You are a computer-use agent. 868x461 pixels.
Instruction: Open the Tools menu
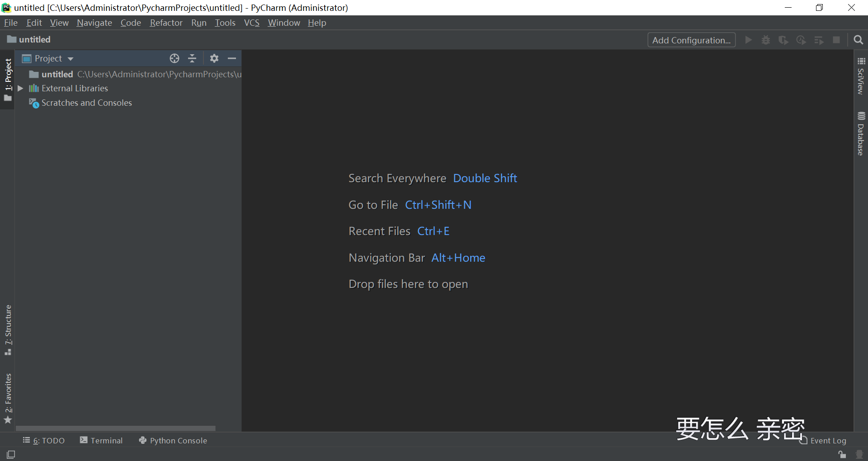click(x=225, y=23)
